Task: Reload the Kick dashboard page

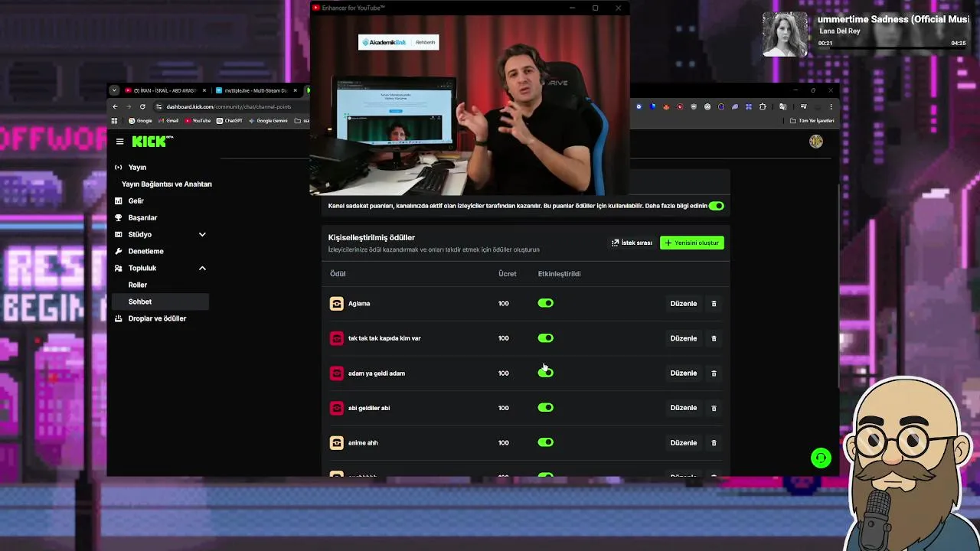Action: point(142,106)
